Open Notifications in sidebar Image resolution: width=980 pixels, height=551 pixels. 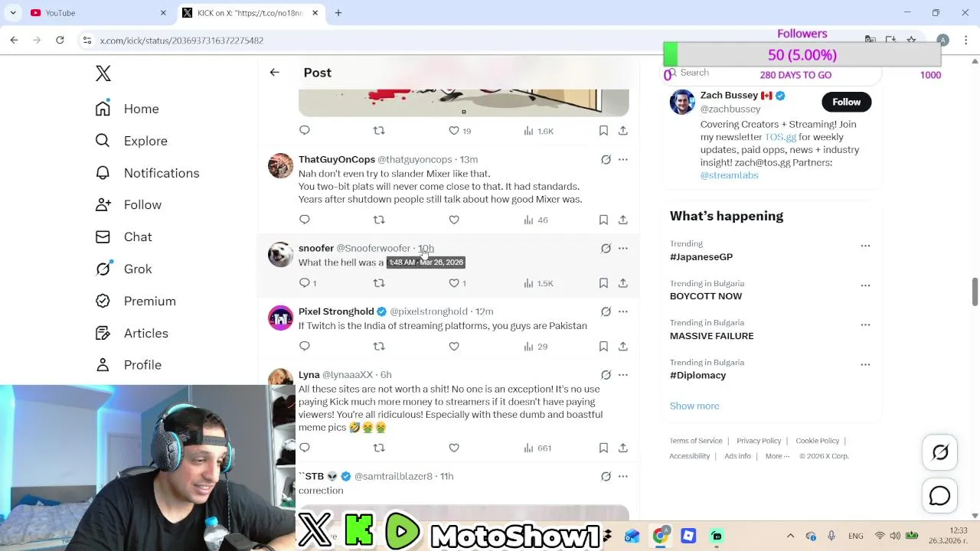click(x=147, y=173)
